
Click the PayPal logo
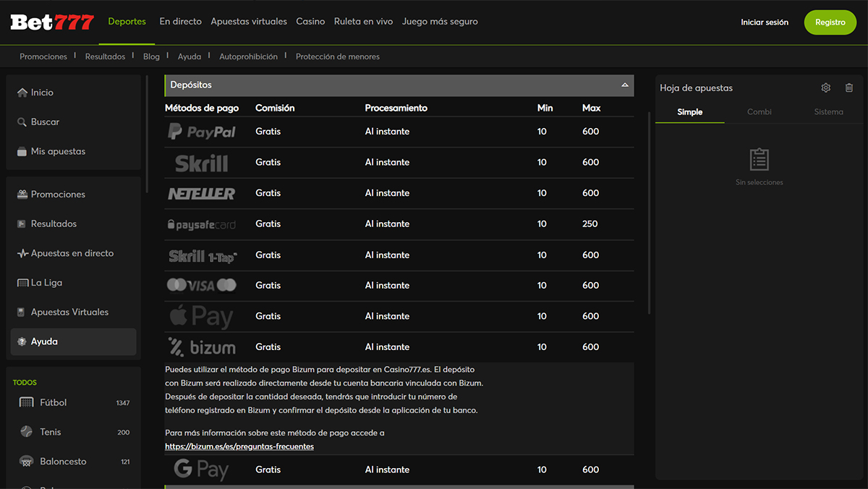click(x=202, y=132)
